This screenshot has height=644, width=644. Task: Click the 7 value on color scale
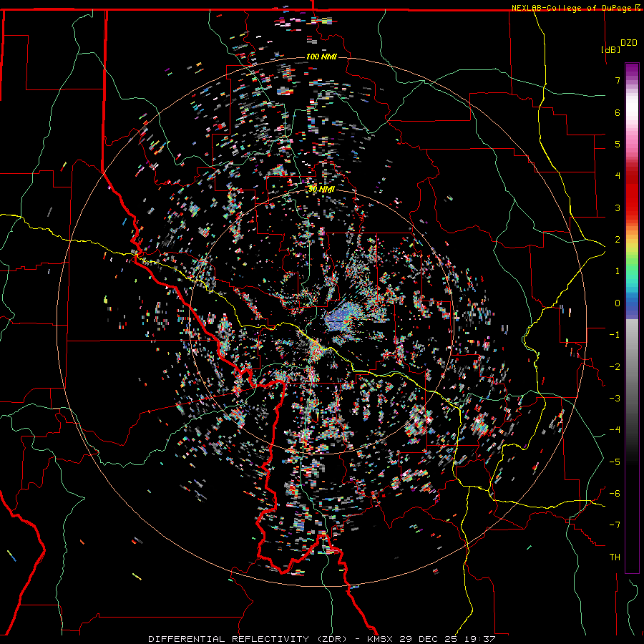618,80
